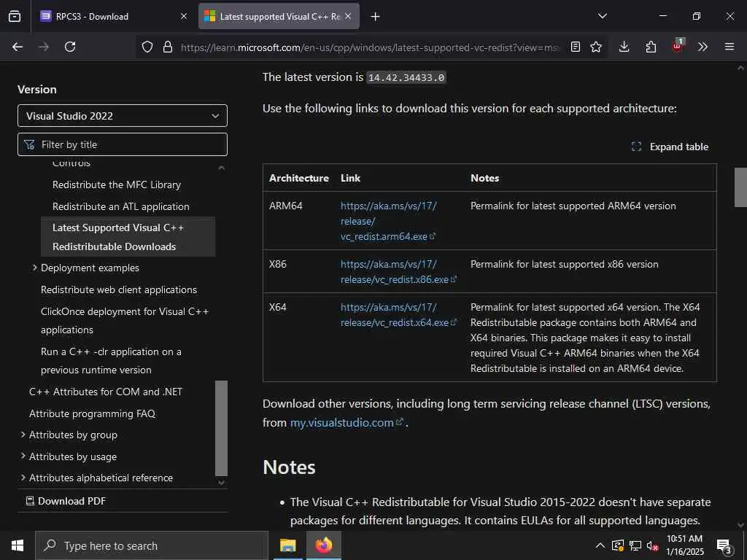
Task: Toggle reader view icon in address bar
Action: [x=576, y=47]
